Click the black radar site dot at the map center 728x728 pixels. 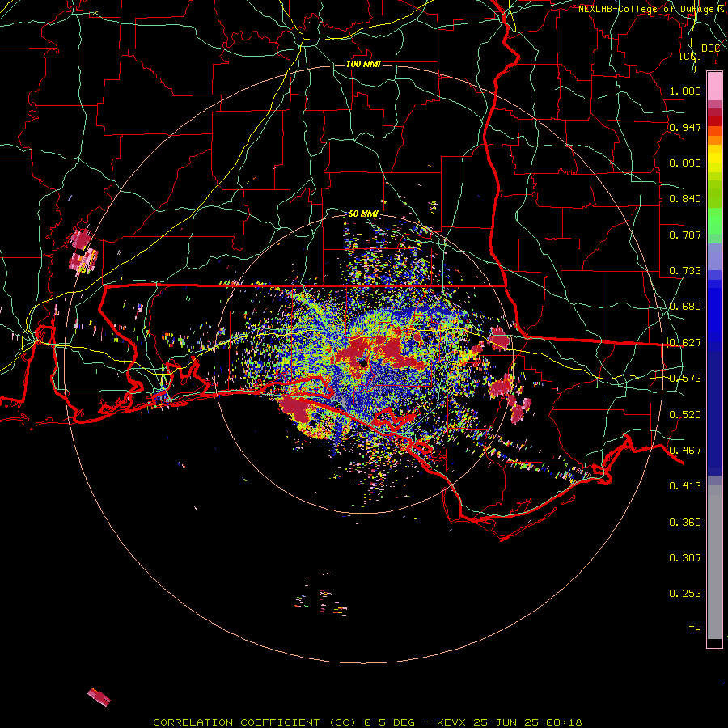tap(362, 363)
